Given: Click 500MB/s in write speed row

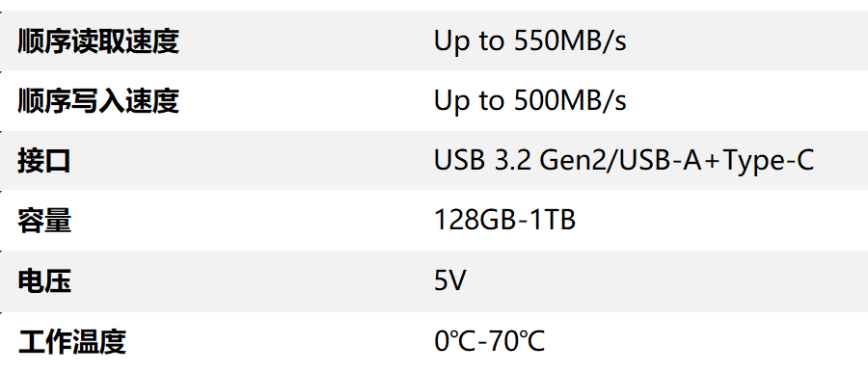Looking at the screenshot, I should [x=570, y=101].
